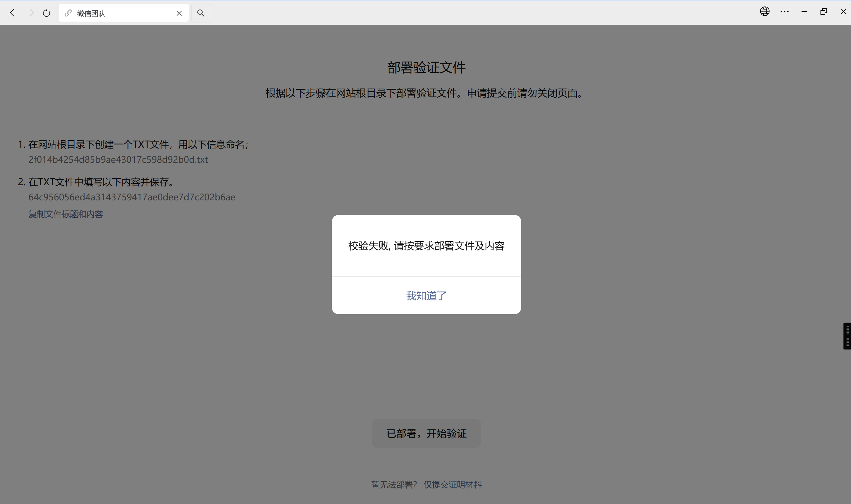
Task: Dismiss dialog with 我知道了
Action: pos(426,295)
